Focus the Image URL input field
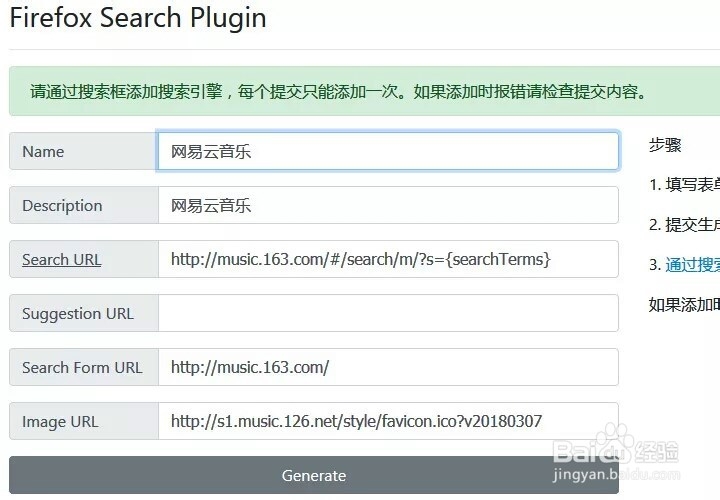 tap(388, 421)
